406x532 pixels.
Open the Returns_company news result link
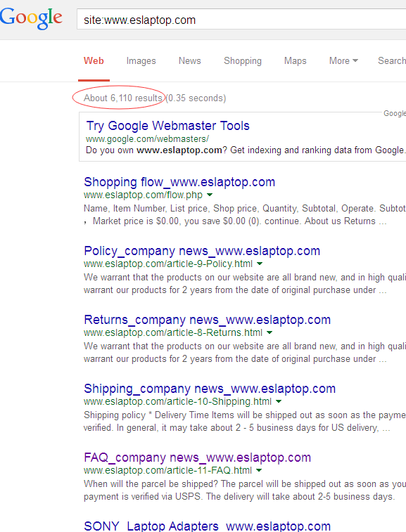208,320
